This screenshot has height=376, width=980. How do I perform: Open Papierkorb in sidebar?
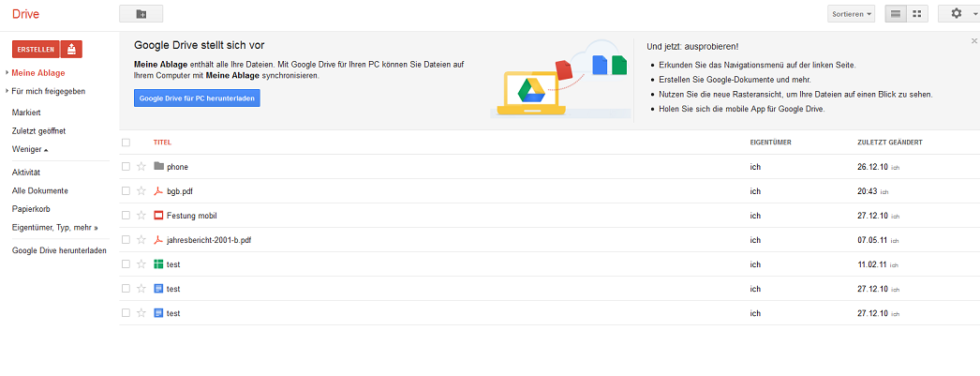(29, 209)
